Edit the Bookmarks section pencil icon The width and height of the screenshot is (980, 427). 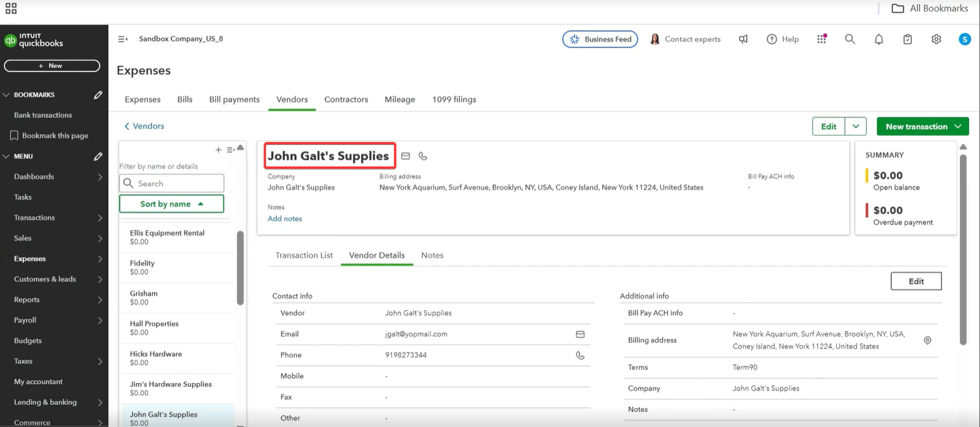point(98,95)
